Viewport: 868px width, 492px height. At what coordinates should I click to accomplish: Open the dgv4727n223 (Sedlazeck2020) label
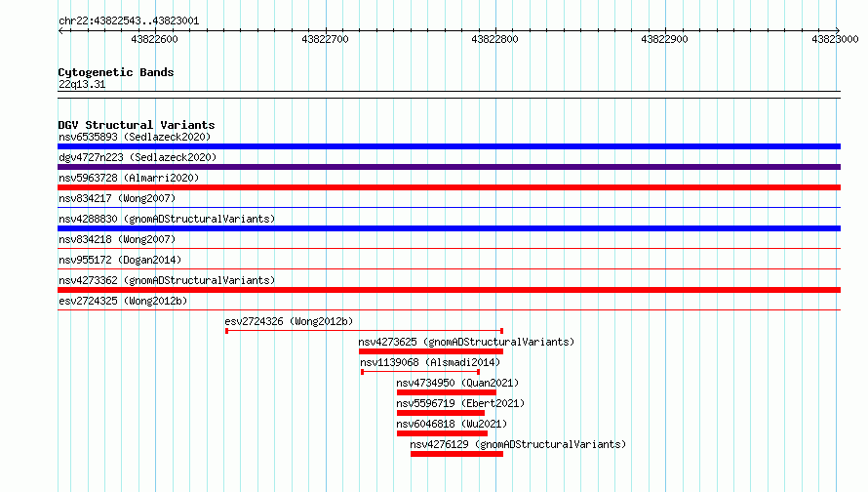[x=138, y=157]
